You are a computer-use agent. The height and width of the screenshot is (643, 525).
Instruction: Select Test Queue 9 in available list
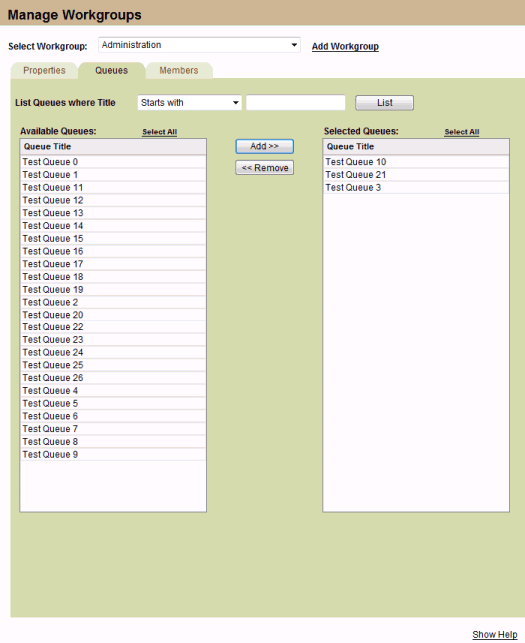click(x=113, y=454)
